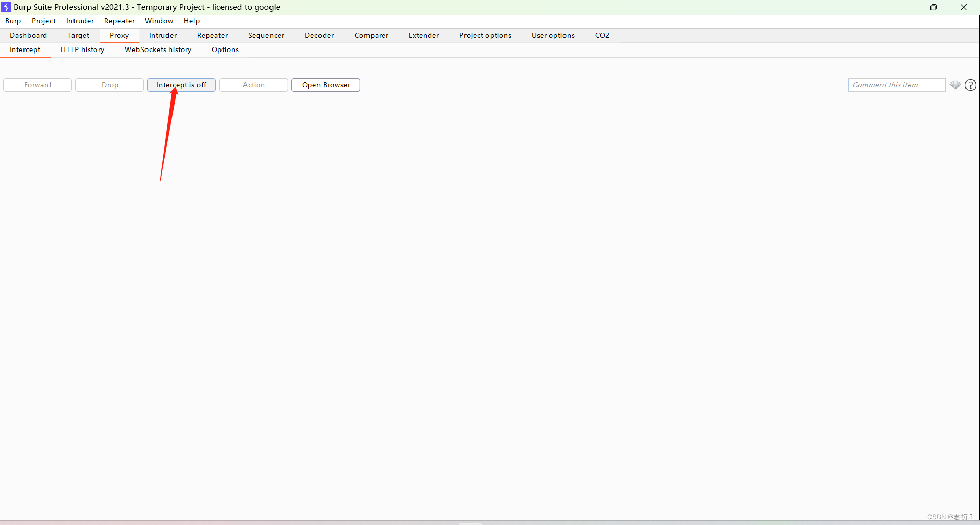Select the Proxy tab

[119, 35]
